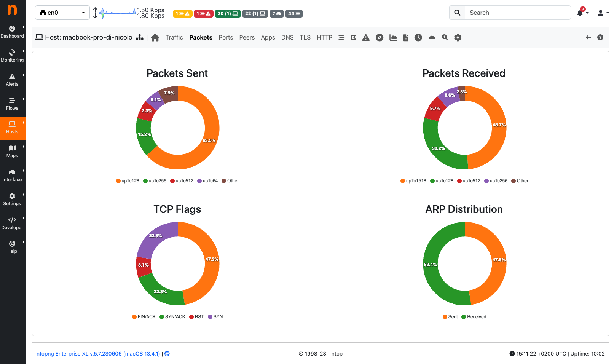This screenshot has width=614, height=364.
Task: Focus the Search input field
Action: pos(518,13)
